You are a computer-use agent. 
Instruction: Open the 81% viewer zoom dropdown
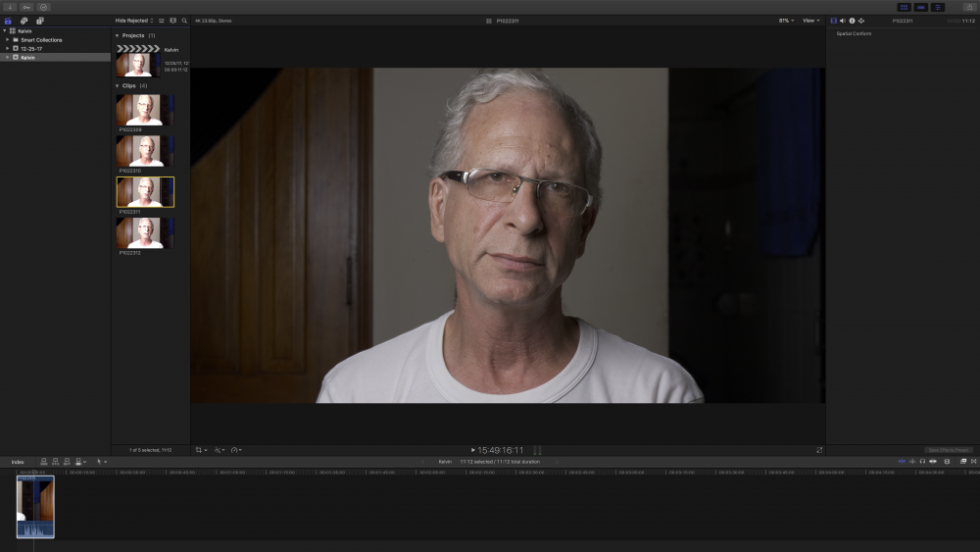click(786, 21)
